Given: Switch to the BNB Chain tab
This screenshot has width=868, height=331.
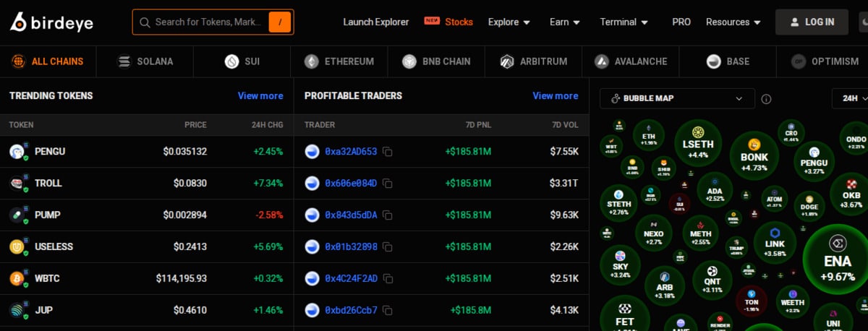Looking at the screenshot, I should tap(436, 61).
